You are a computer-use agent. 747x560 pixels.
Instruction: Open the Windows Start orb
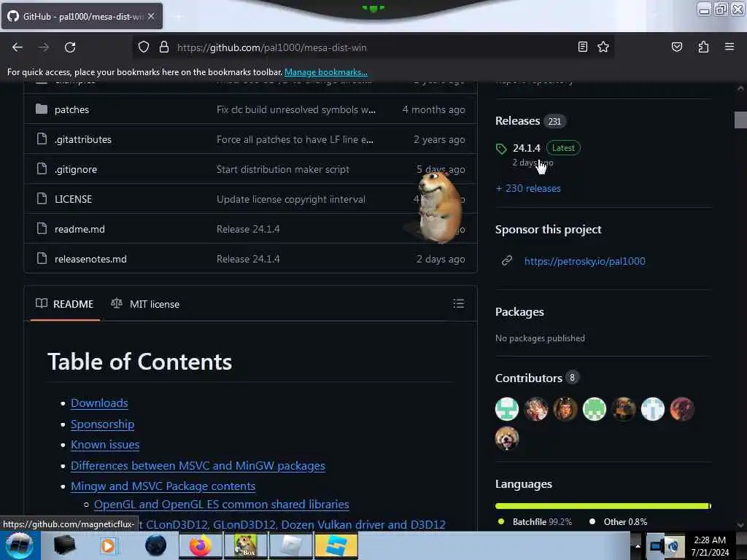(x=19, y=545)
